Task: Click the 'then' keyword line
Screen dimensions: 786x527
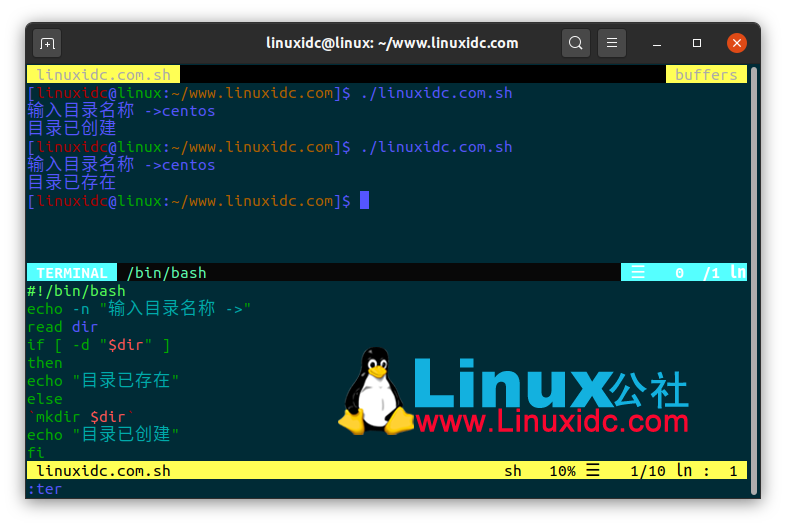Action: (45, 363)
